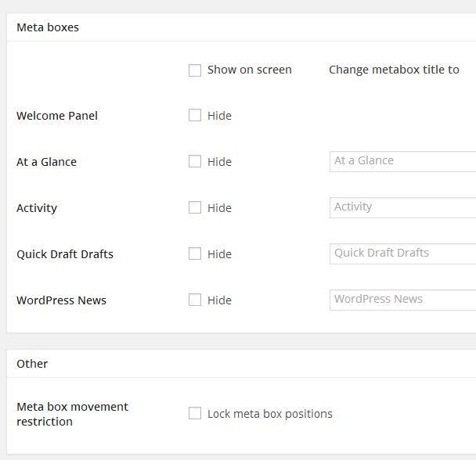Click the 'Meta box movement restriction' row label
This screenshot has width=476, height=460.
pyautogui.click(x=72, y=414)
